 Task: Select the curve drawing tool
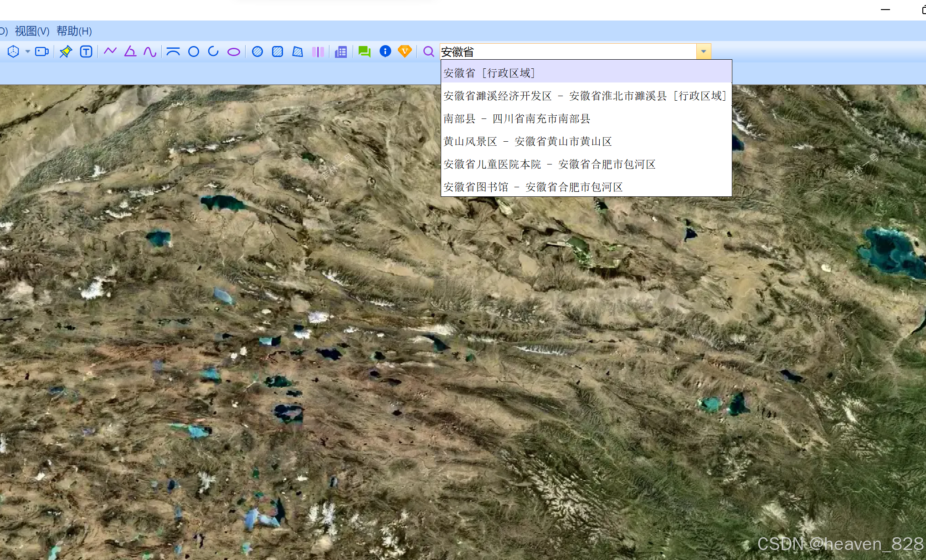150,51
